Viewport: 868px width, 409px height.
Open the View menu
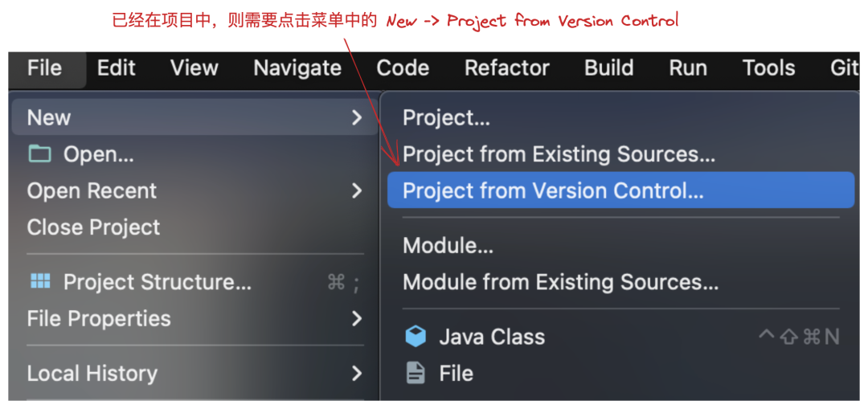pyautogui.click(x=194, y=68)
